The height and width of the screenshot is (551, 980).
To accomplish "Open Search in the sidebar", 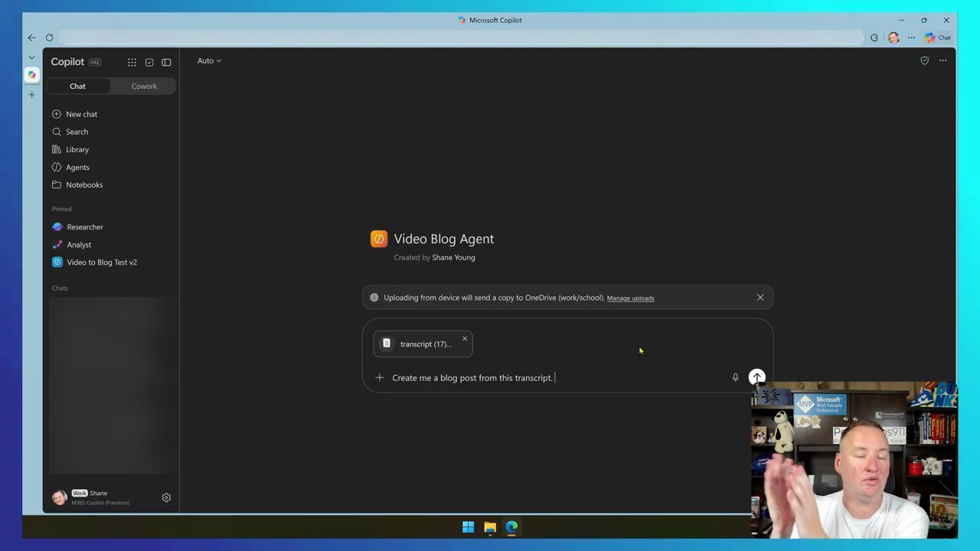I will point(70,132).
